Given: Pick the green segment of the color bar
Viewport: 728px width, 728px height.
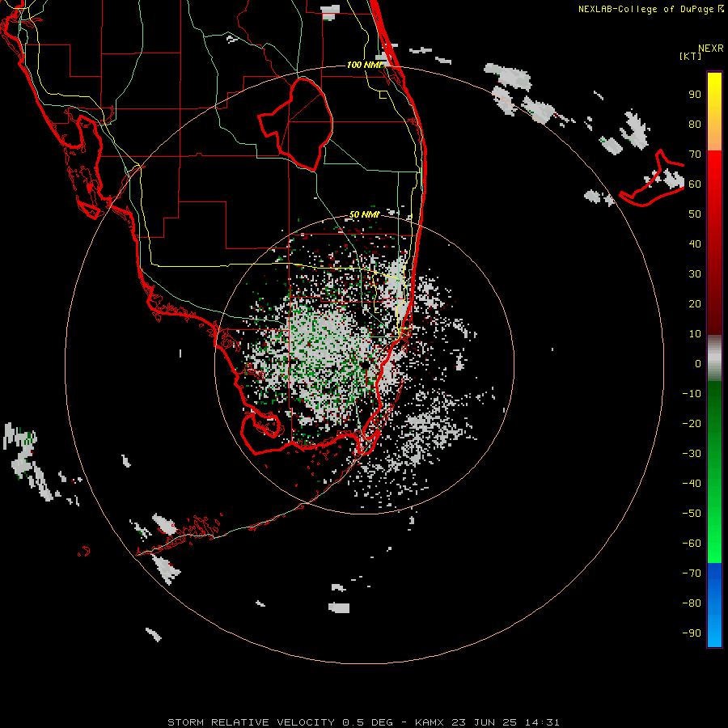Looking at the screenshot, I should point(714,472).
